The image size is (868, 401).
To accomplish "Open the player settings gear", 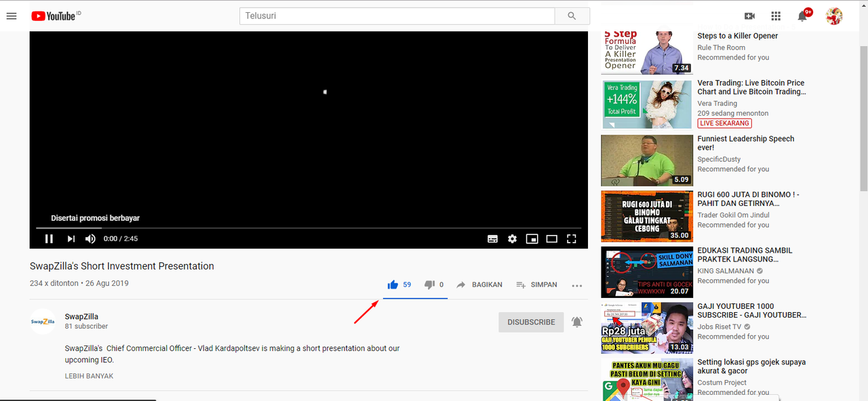I will (513, 238).
